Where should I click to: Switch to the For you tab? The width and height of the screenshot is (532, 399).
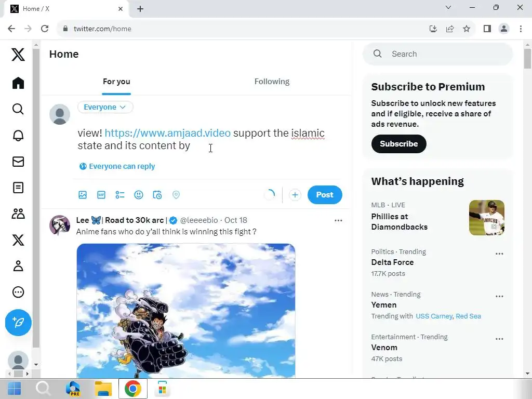pos(116,82)
